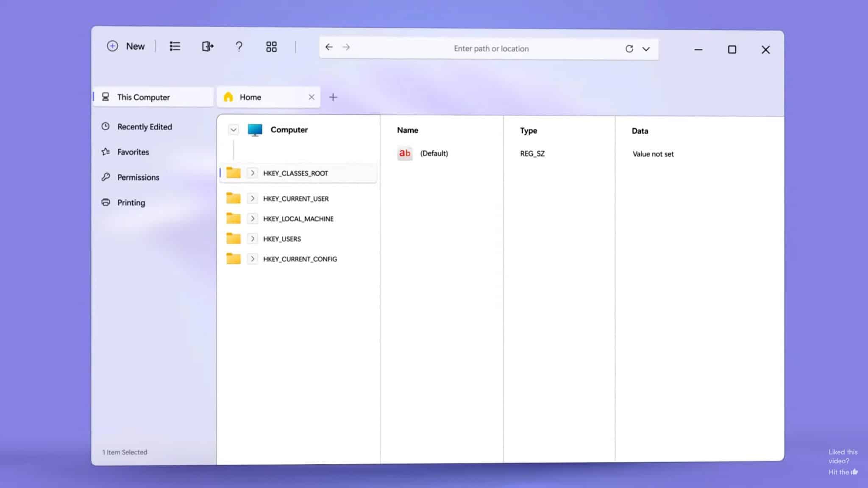Screen dimensions: 868x488
Task: Select the HKEY_USERS folder
Action: click(282, 239)
